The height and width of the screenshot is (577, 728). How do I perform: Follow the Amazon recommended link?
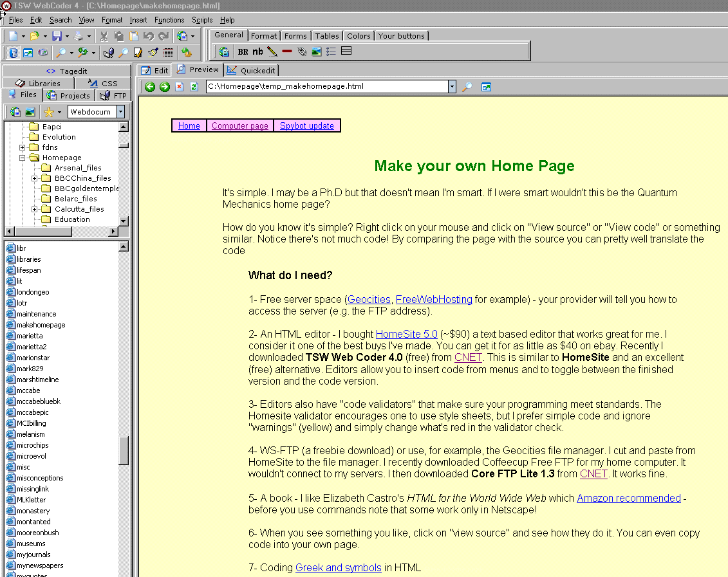(629, 498)
